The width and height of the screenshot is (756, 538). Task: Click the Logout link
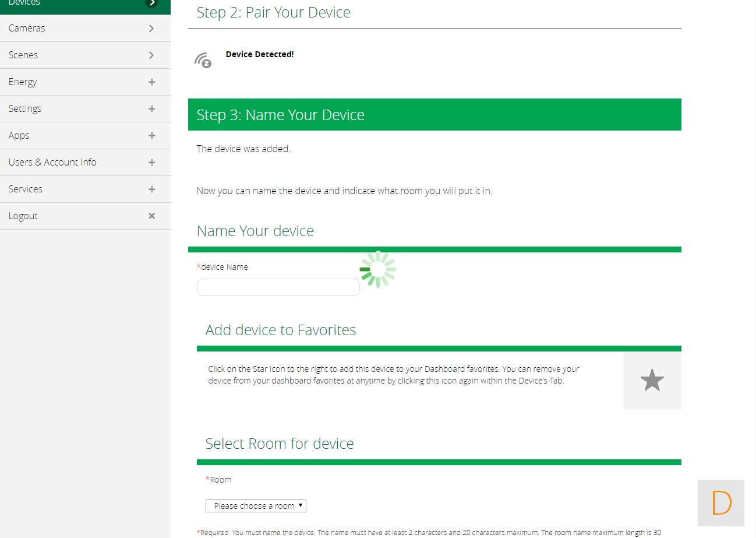tap(23, 216)
